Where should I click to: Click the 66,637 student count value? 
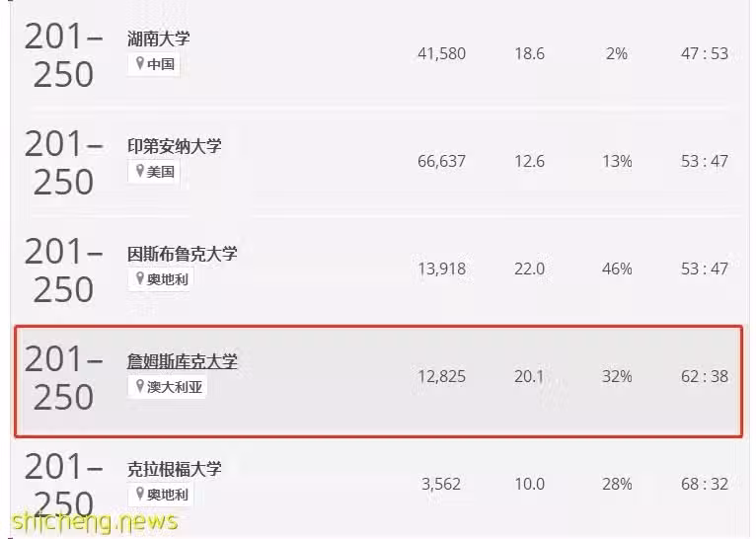[x=441, y=161]
